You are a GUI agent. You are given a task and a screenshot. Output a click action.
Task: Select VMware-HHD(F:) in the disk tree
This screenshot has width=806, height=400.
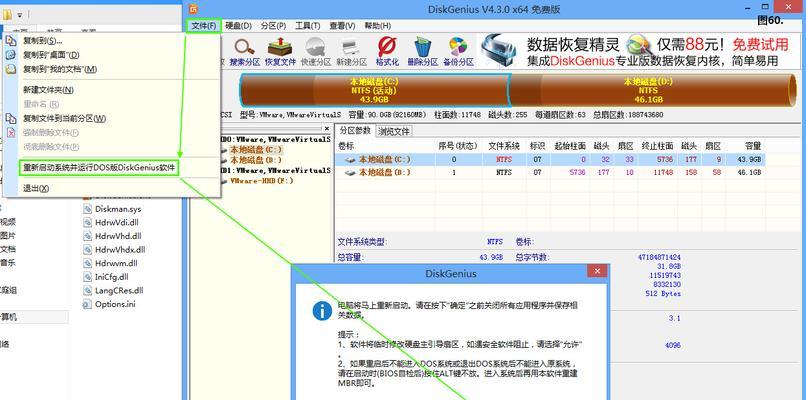pyautogui.click(x=261, y=181)
